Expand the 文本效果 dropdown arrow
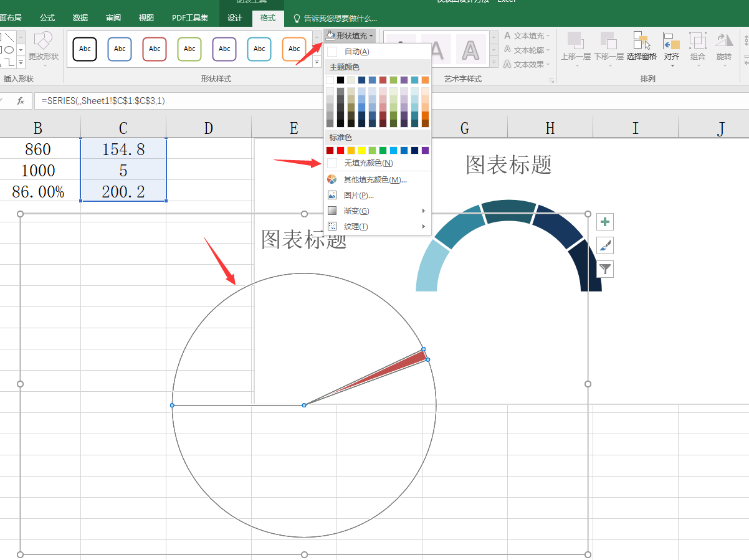749x560 pixels. tap(548, 64)
